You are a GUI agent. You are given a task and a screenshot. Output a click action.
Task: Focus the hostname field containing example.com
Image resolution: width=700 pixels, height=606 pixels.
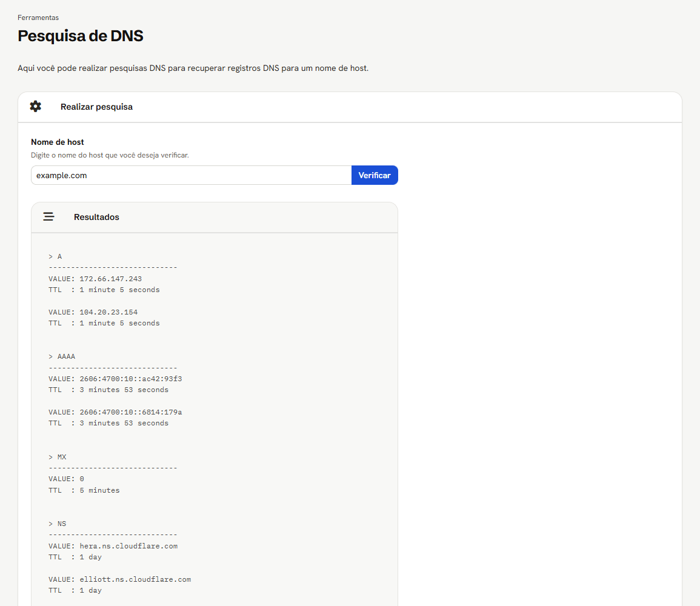coord(191,175)
